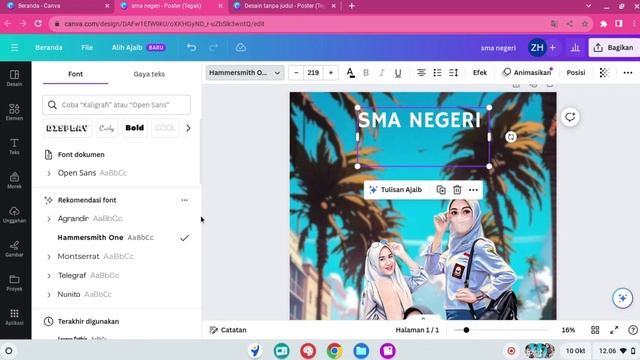640x360 pixels.
Task: Open the Alih Ajaib menu
Action: (x=138, y=48)
